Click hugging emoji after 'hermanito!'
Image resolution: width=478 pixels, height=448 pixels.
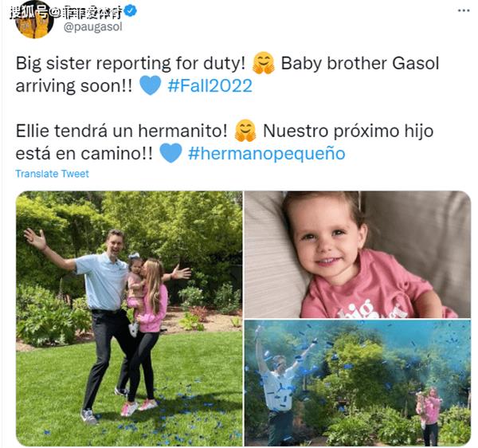pyautogui.click(x=245, y=131)
